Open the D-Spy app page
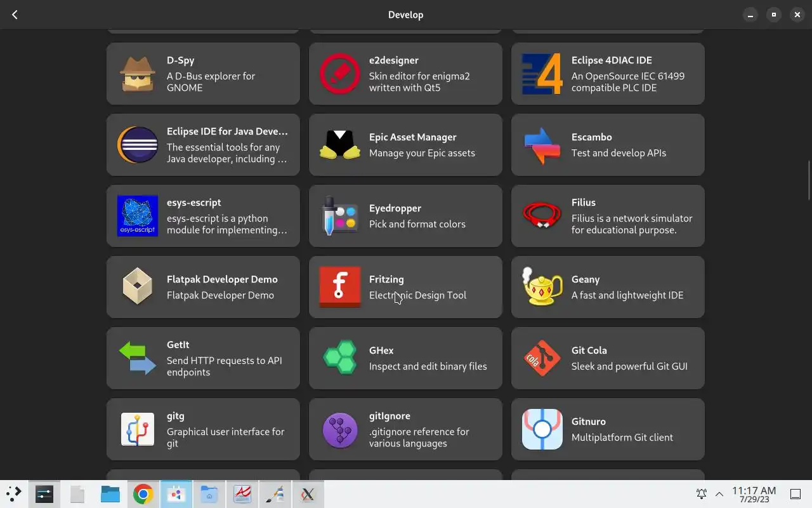Image resolution: width=812 pixels, height=508 pixels. [203, 74]
